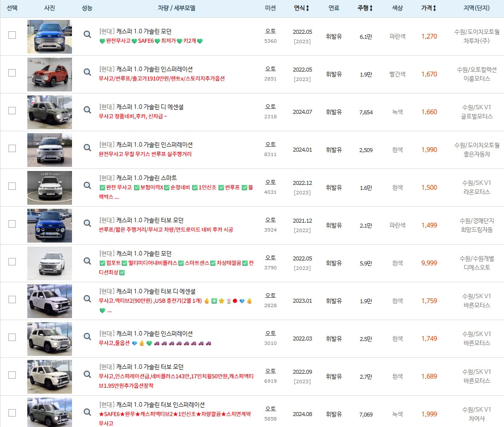Sort list by 주행 column header
This screenshot has height=427, width=504.
365,8
